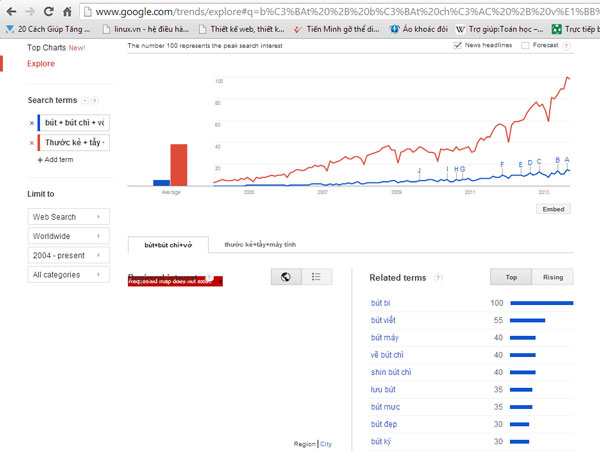This screenshot has width=600, height=451.
Task: Go forward with the browser forward arrow
Action: pos(30,11)
